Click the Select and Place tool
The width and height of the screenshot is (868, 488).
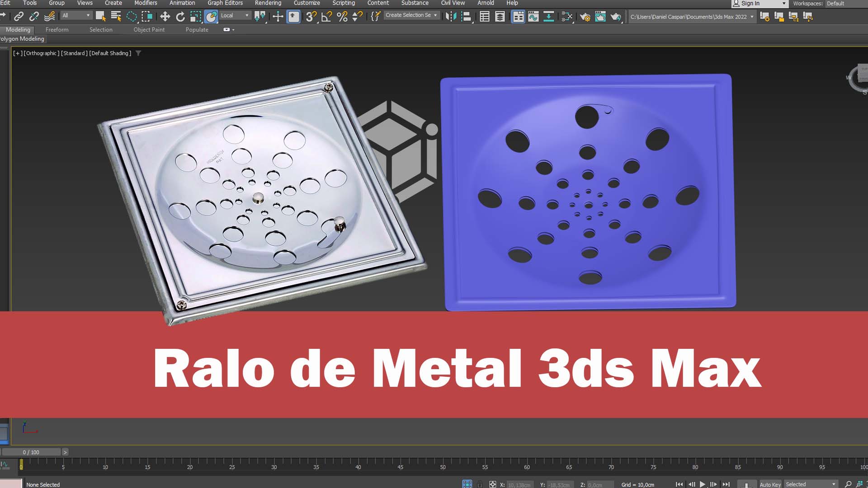pos(211,17)
